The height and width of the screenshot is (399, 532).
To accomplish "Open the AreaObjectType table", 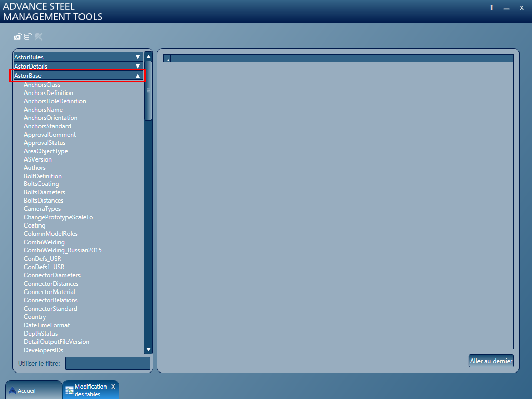I will coord(46,151).
